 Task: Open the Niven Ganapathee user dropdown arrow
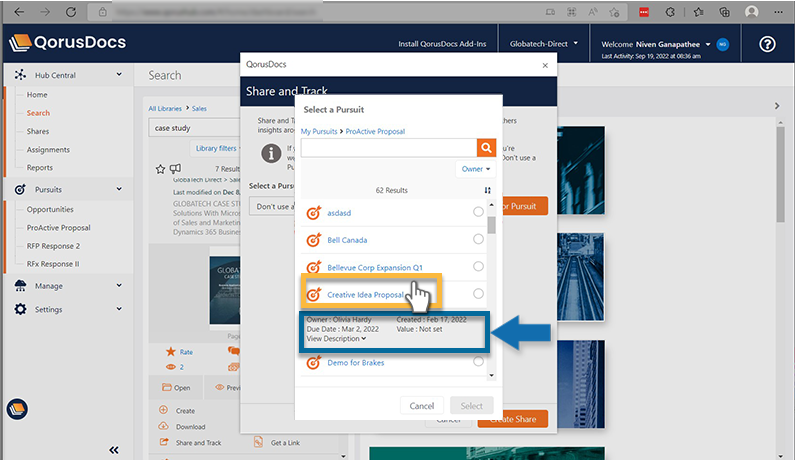tap(708, 44)
